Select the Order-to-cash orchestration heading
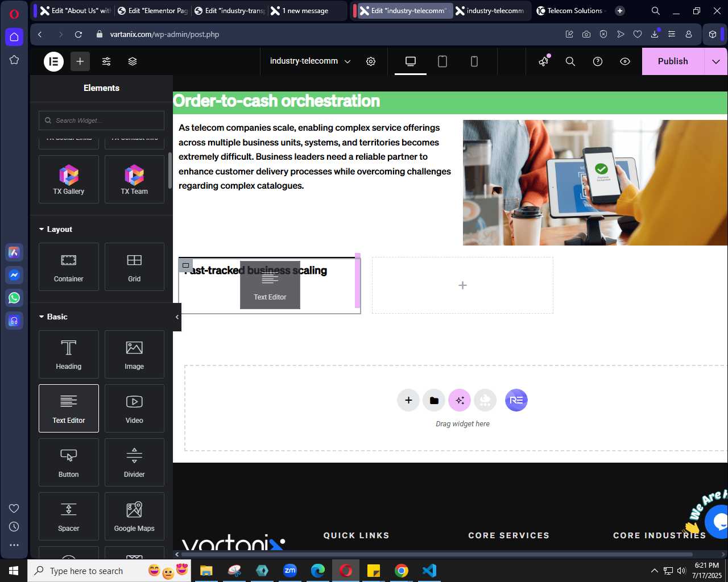 point(276,101)
